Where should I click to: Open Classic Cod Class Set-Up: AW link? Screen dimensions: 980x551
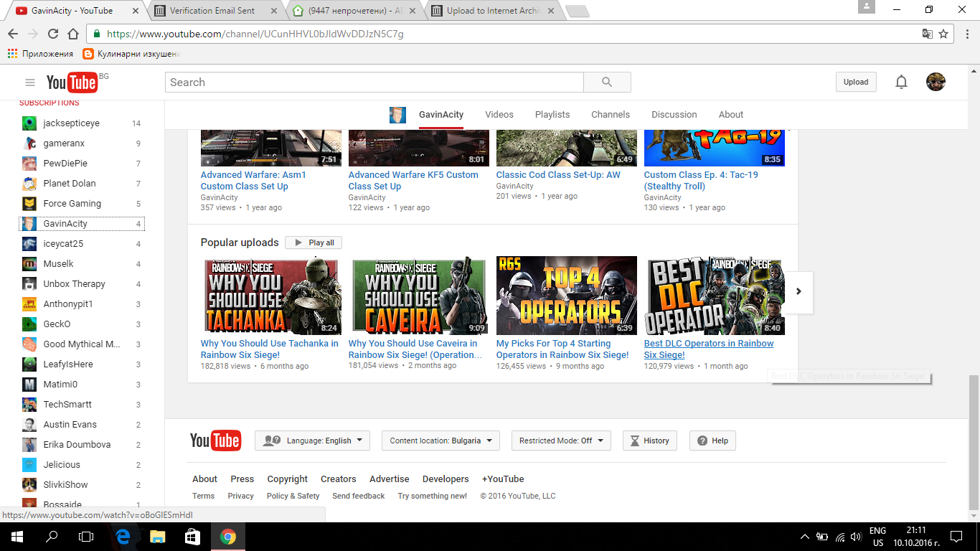pyautogui.click(x=558, y=175)
